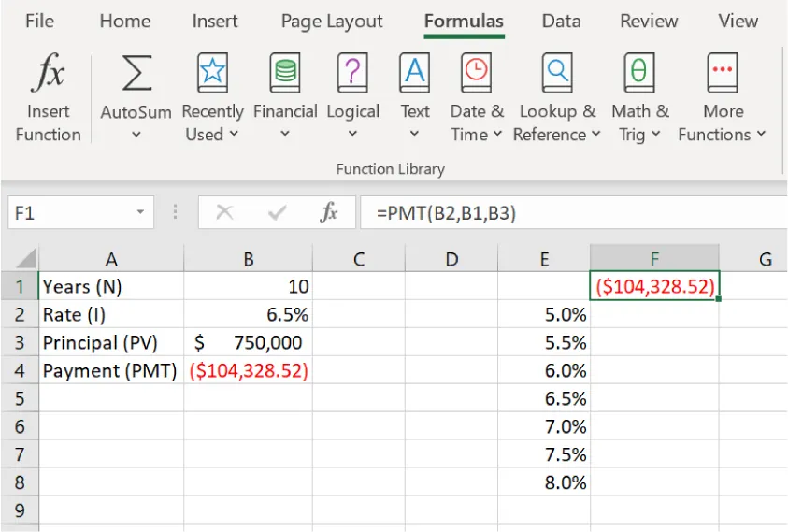Open Lookup & Reference functions icon
This screenshot has width=788, height=532.
[x=557, y=73]
